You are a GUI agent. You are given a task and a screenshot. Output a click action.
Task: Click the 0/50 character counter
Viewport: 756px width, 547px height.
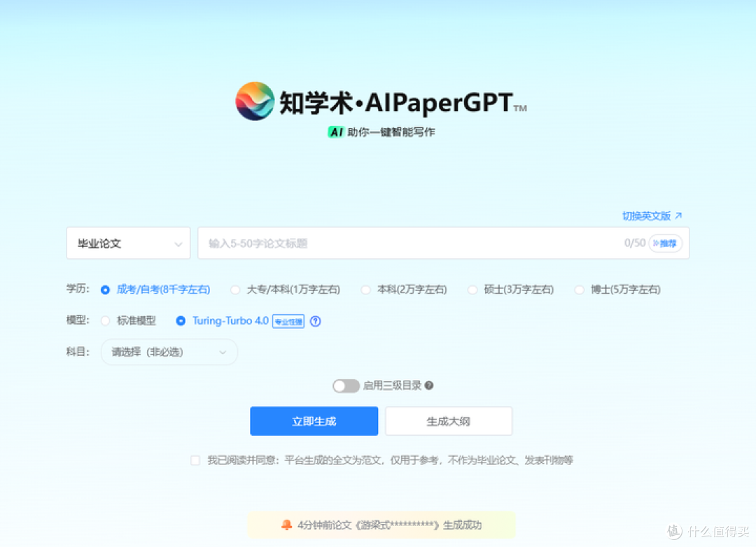click(634, 243)
